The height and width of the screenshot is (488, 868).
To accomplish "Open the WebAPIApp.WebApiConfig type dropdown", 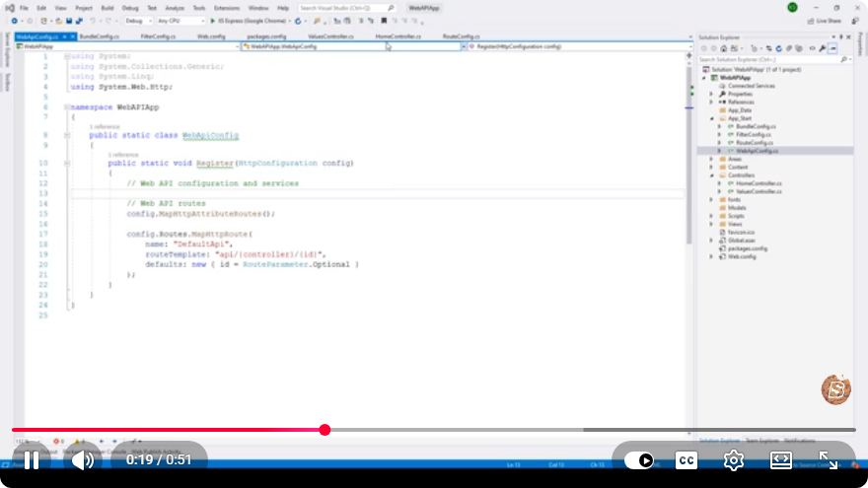I will (354, 46).
